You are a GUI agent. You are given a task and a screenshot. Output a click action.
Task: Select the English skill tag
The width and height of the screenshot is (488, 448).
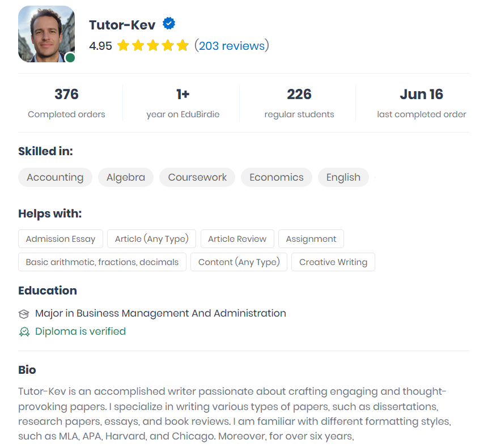(343, 177)
